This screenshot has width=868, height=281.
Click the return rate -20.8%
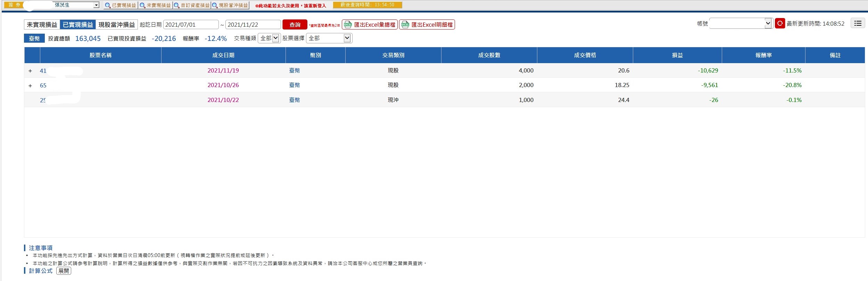(x=792, y=85)
